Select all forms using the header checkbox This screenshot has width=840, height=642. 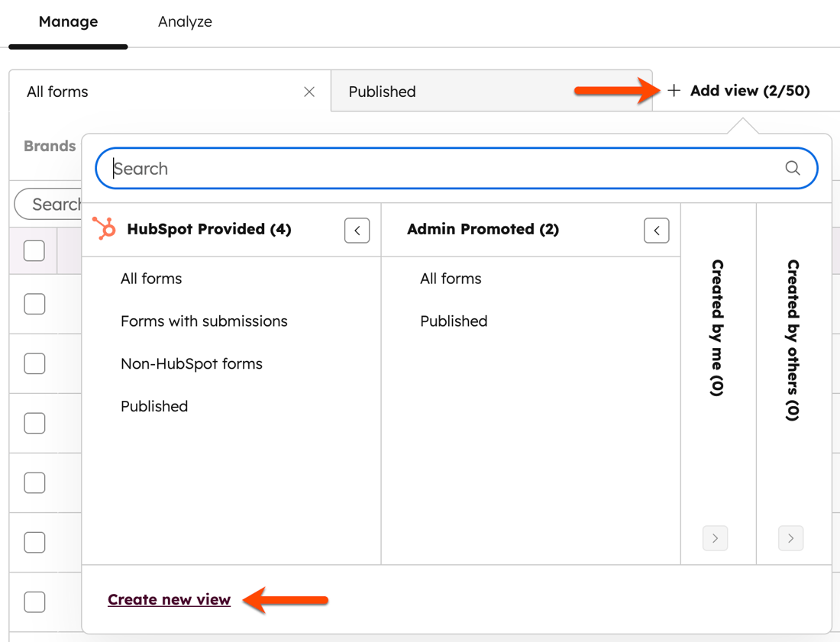[x=34, y=250]
